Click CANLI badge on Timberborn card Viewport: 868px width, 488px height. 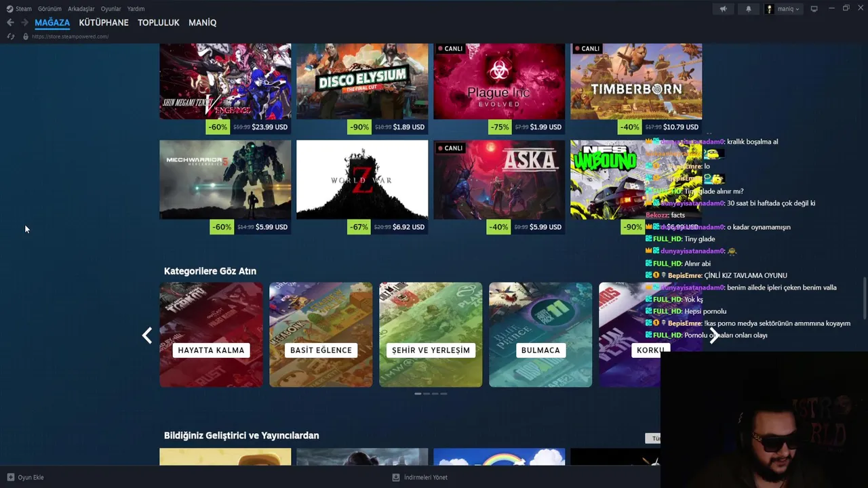click(x=587, y=49)
